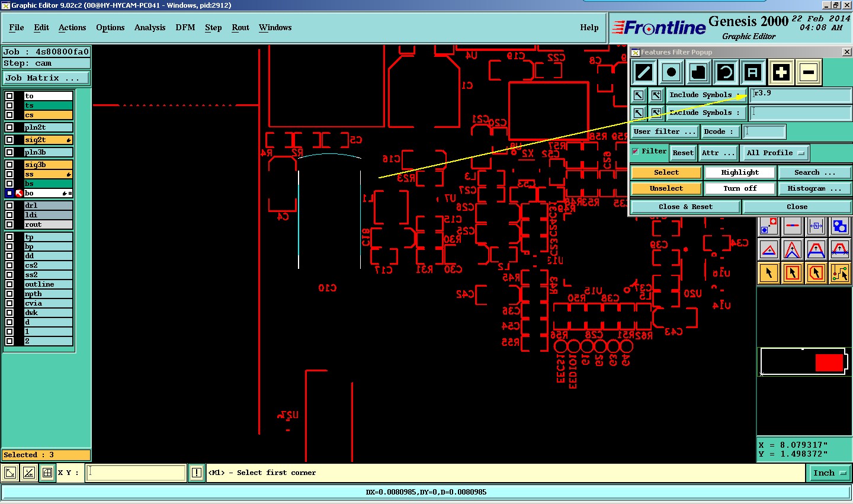Viewport: 853px width, 504px height.
Task: Click the measure dimension tool icon
Action: tap(816, 226)
